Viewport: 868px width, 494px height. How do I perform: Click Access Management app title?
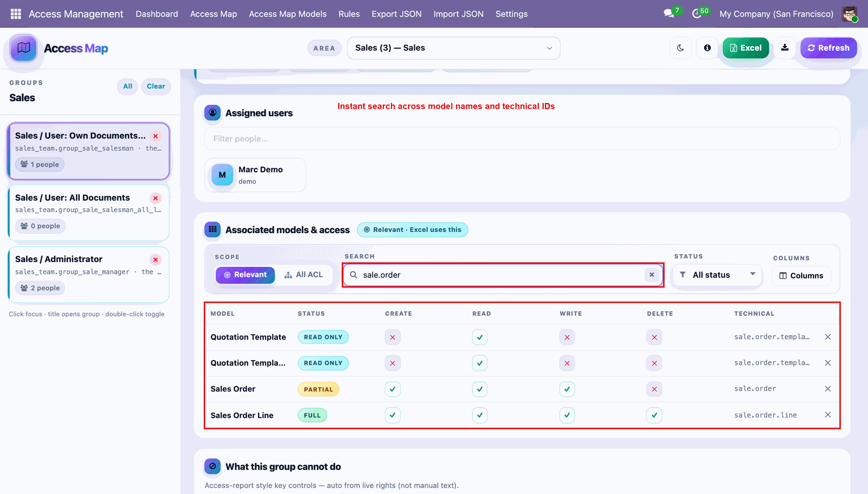click(x=76, y=14)
